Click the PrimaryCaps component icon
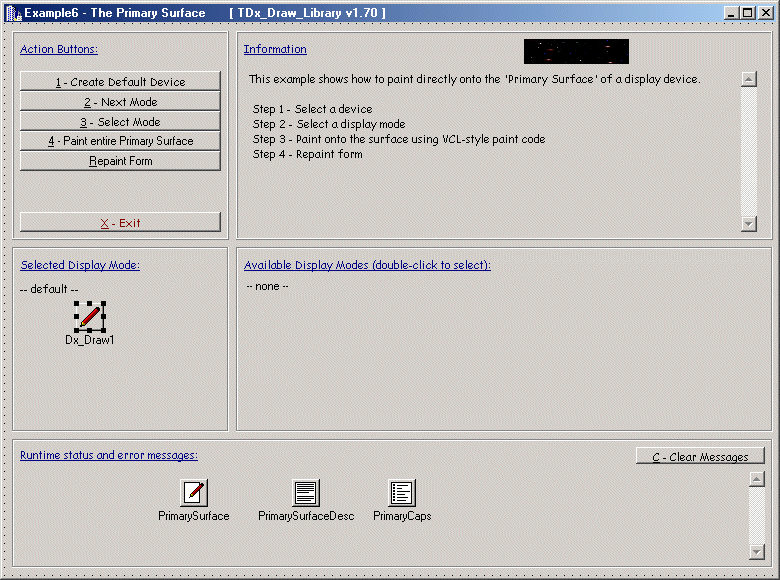Screen dimensions: 780x580 click(x=402, y=492)
